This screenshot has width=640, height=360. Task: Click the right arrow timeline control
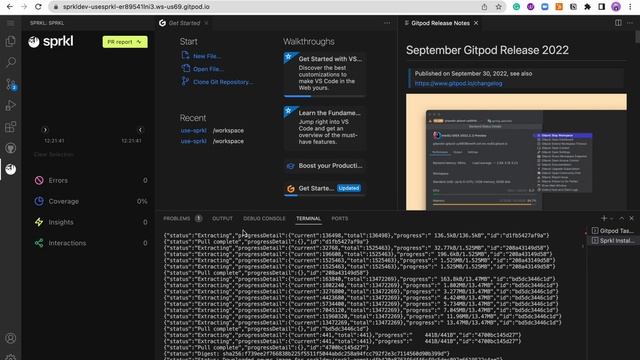click(45, 130)
